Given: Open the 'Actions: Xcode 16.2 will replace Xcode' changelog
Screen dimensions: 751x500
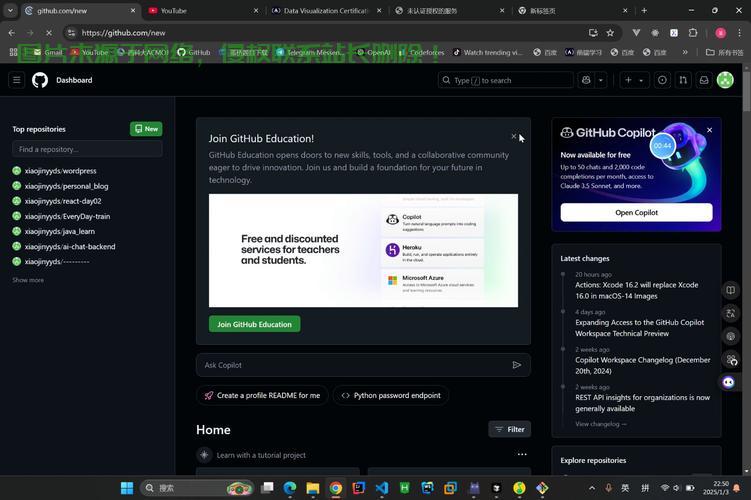Looking at the screenshot, I should point(637,290).
